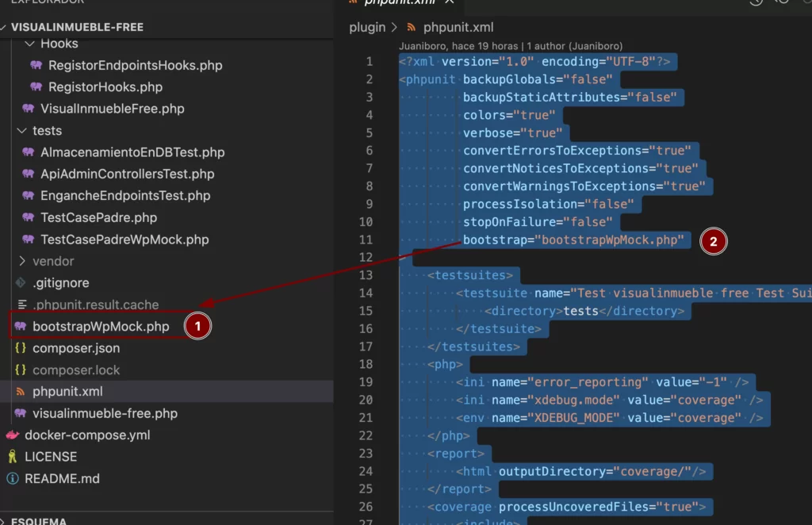
Task: Open visualinmueble-free.php file
Action: 105,413
